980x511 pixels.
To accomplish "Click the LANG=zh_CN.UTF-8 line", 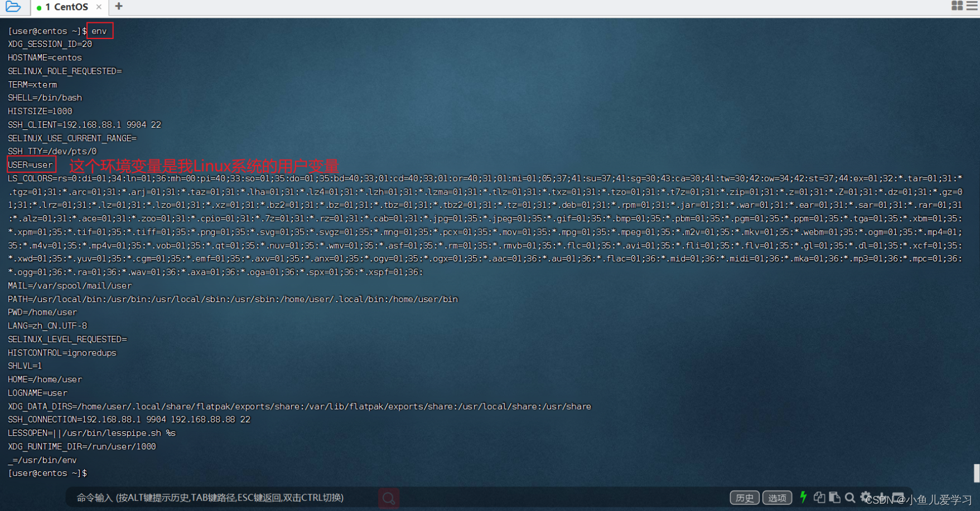I will pyautogui.click(x=47, y=326).
